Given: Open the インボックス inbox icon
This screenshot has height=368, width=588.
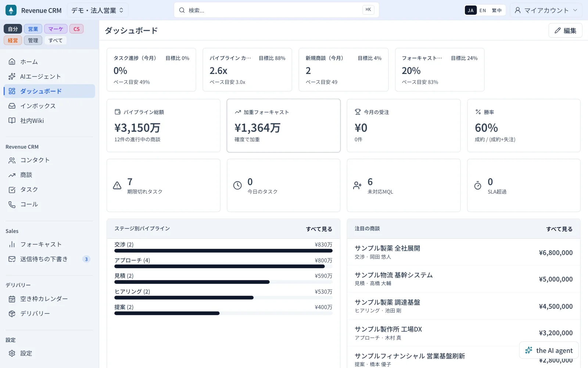Looking at the screenshot, I should (x=12, y=106).
